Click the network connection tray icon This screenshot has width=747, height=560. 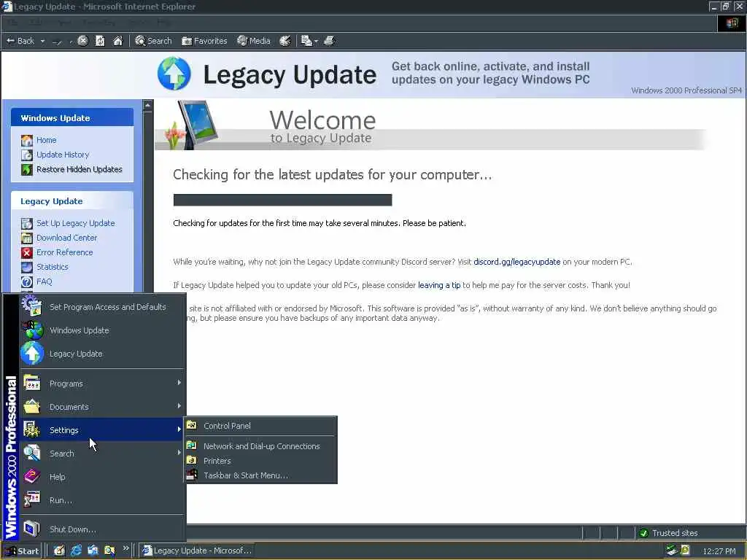tap(672, 551)
